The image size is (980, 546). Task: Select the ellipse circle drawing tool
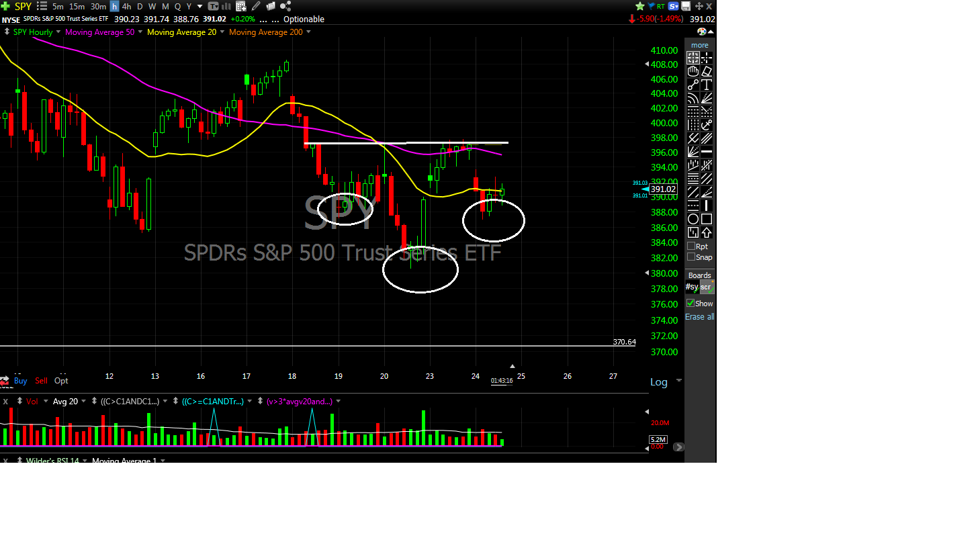tap(693, 219)
